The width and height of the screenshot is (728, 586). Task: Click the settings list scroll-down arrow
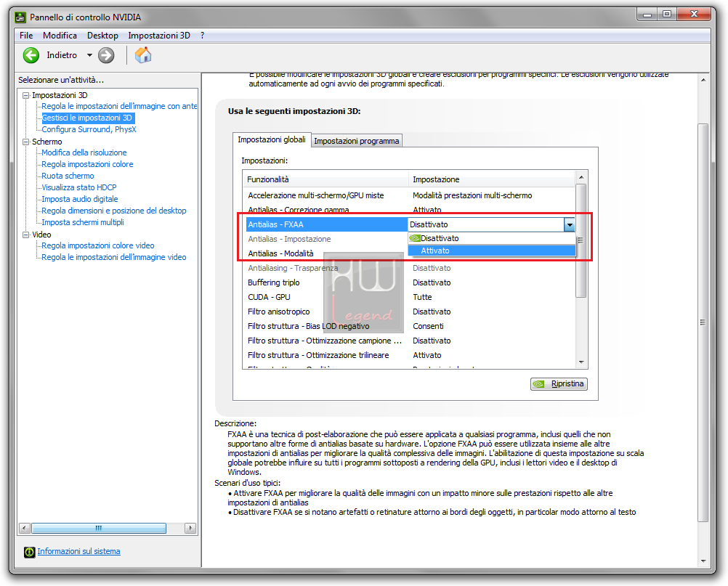coord(581,362)
